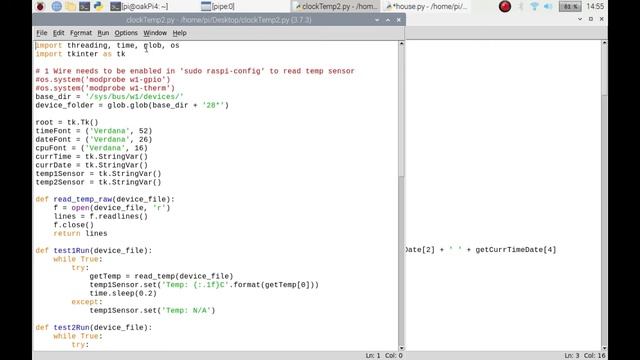Open the file manager folder icon
The image size is (640, 360).
70,6
